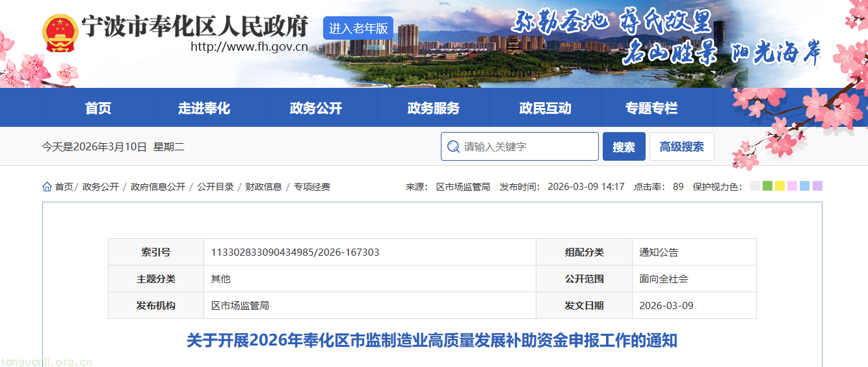This screenshot has height=367, width=868.
Task: Click the national emblem logo
Action: coord(59,33)
